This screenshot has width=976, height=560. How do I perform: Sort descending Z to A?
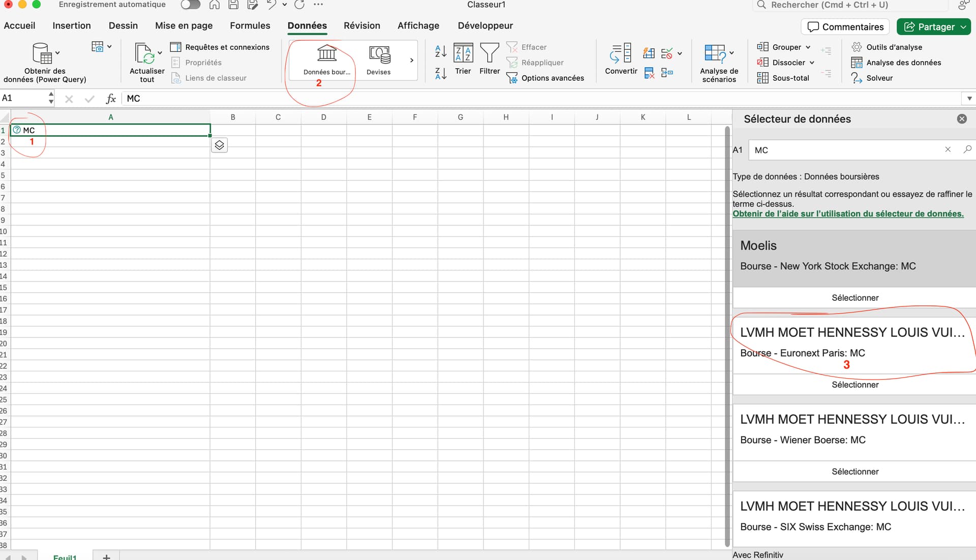pos(441,74)
